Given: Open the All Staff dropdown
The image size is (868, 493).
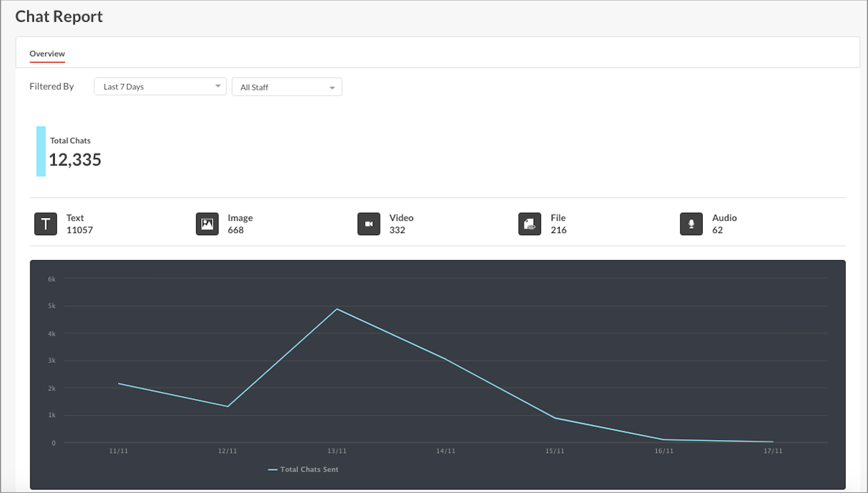Looking at the screenshot, I should pyautogui.click(x=287, y=87).
